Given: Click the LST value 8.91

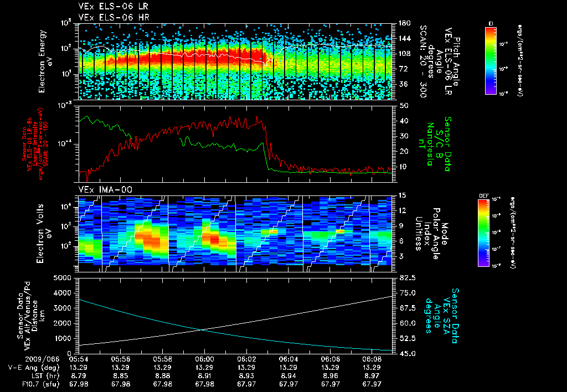Looking at the screenshot, I should click(x=205, y=376).
